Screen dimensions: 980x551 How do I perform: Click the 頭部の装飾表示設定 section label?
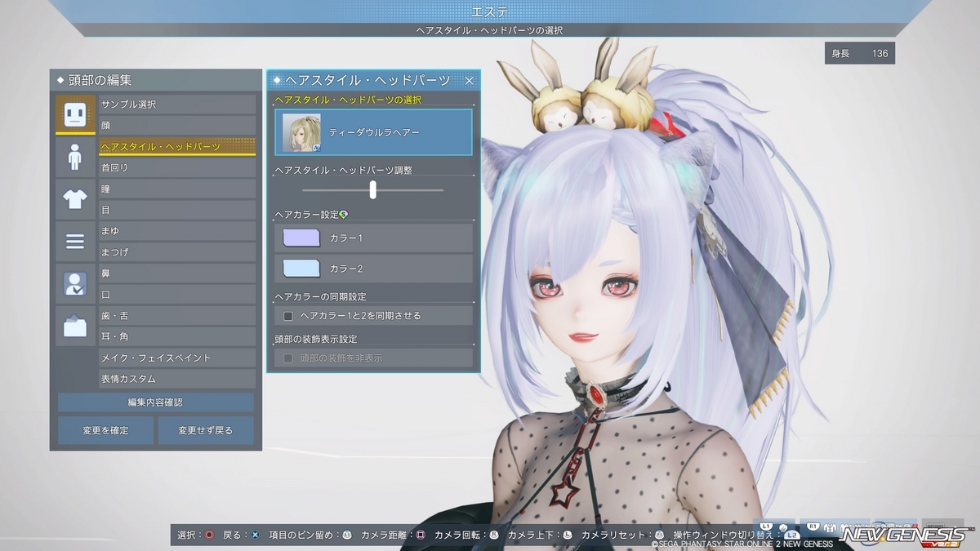click(x=316, y=339)
